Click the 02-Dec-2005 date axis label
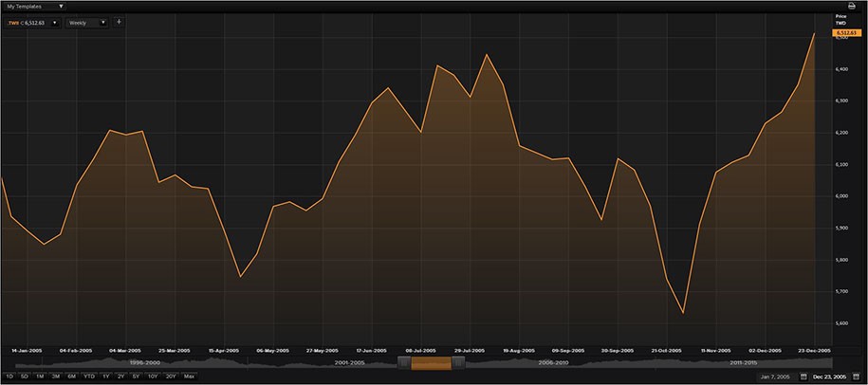 766,351
